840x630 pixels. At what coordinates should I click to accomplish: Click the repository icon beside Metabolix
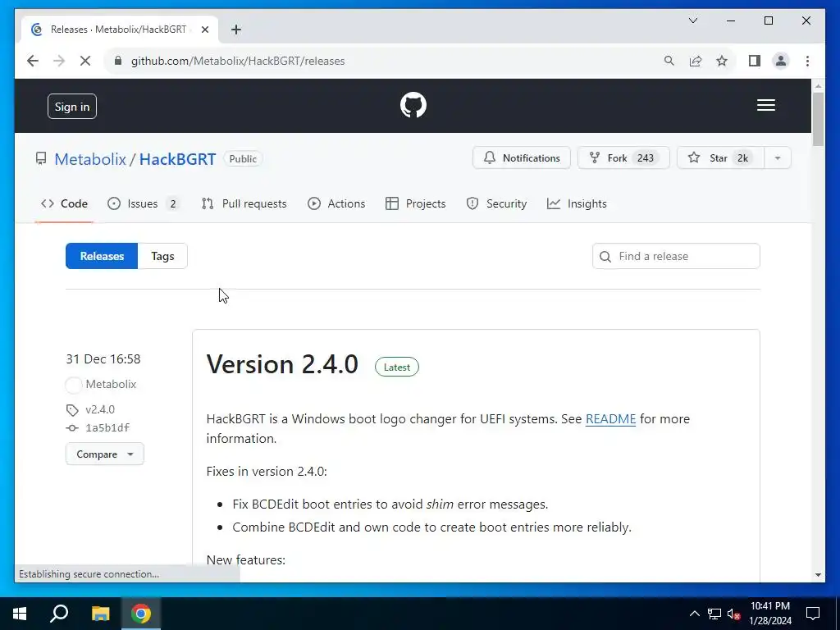click(x=41, y=158)
